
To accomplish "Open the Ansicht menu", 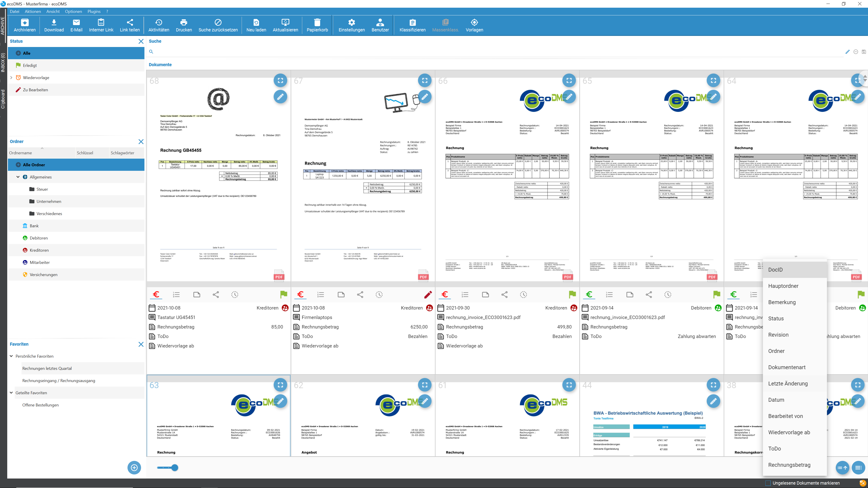I will [53, 12].
